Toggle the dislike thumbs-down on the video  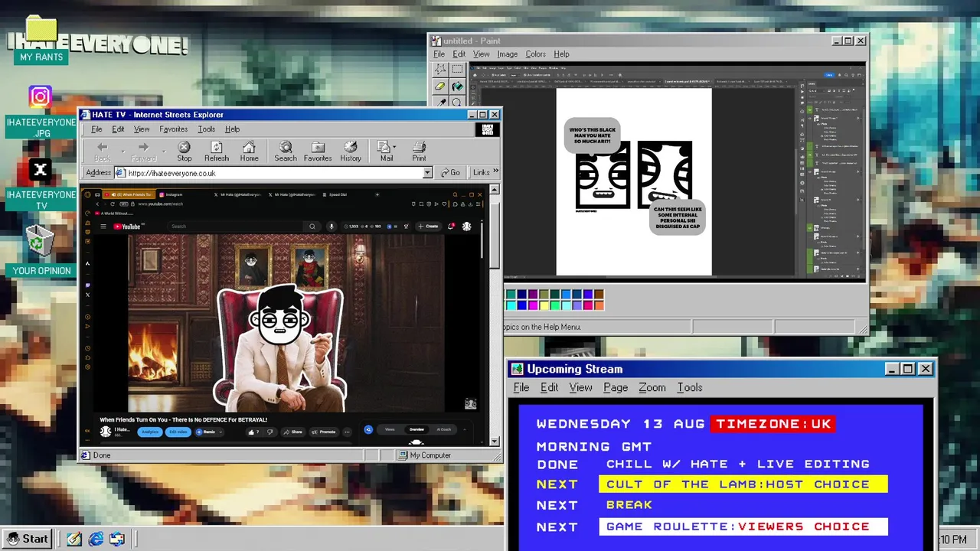pos(269,432)
